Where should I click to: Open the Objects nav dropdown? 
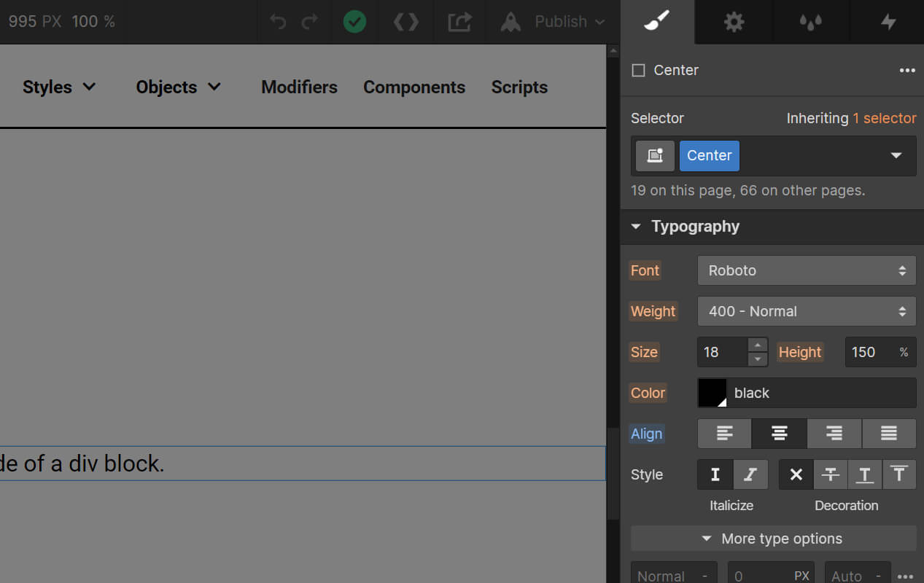click(178, 87)
